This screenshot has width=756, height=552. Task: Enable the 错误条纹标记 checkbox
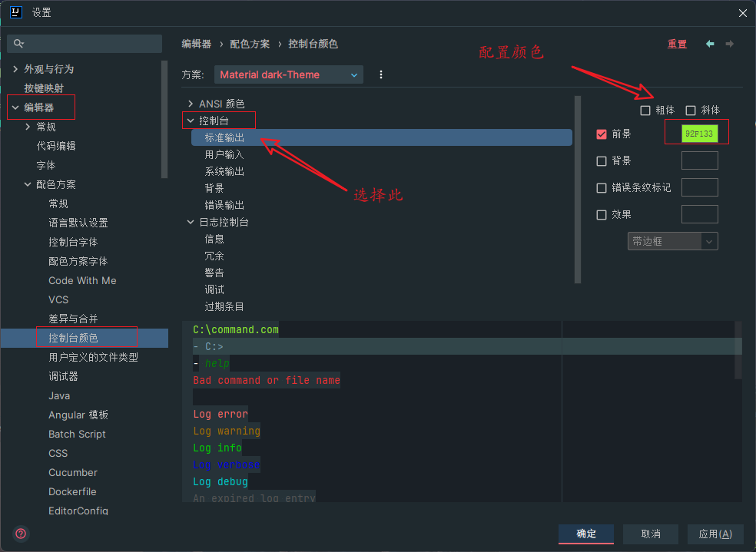pyautogui.click(x=601, y=187)
